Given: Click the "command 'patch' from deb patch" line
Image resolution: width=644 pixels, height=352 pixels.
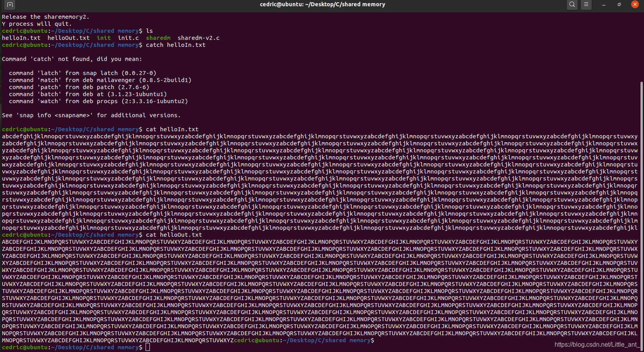Looking at the screenshot, I should (x=79, y=87).
